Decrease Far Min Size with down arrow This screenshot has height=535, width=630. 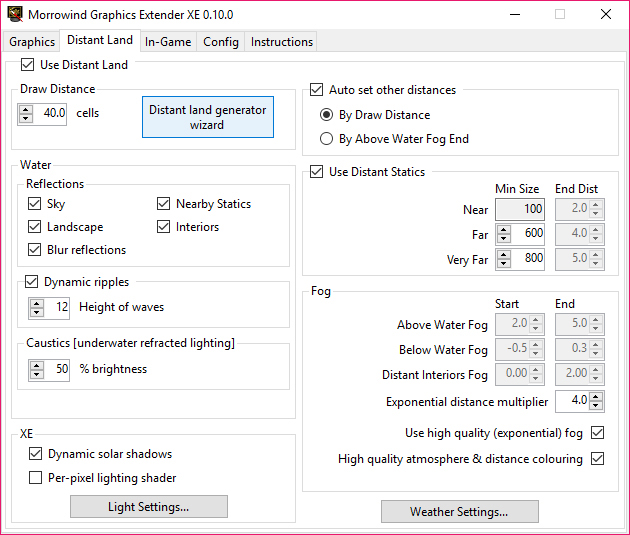pos(503,239)
